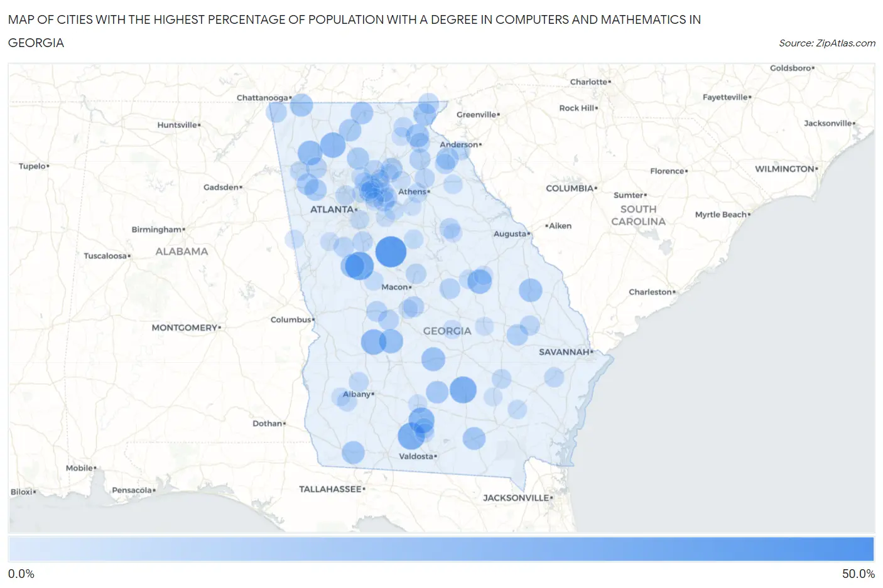The height and width of the screenshot is (588, 883).
Task: Click the Pensacola city label
Action: point(132,491)
